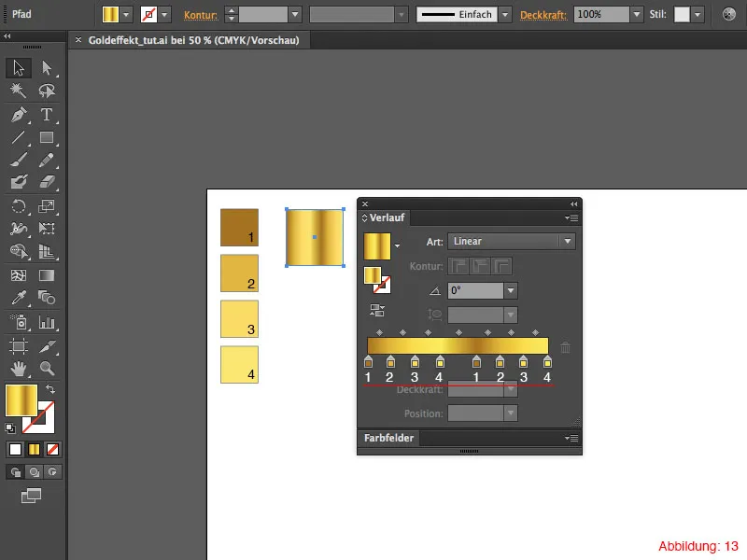Click the Deckkraft 100% input field
Screen dimensions: 747x560
click(601, 15)
